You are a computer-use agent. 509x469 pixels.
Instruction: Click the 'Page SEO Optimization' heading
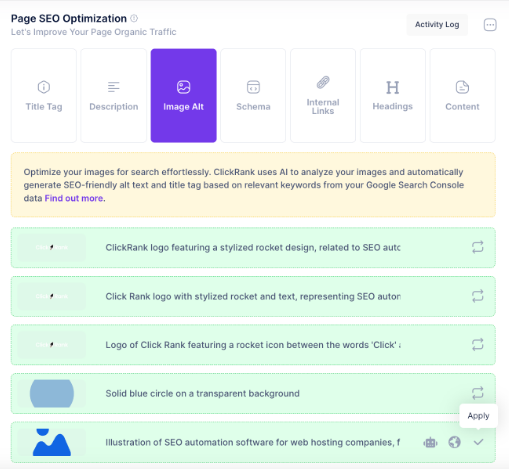tap(69, 18)
